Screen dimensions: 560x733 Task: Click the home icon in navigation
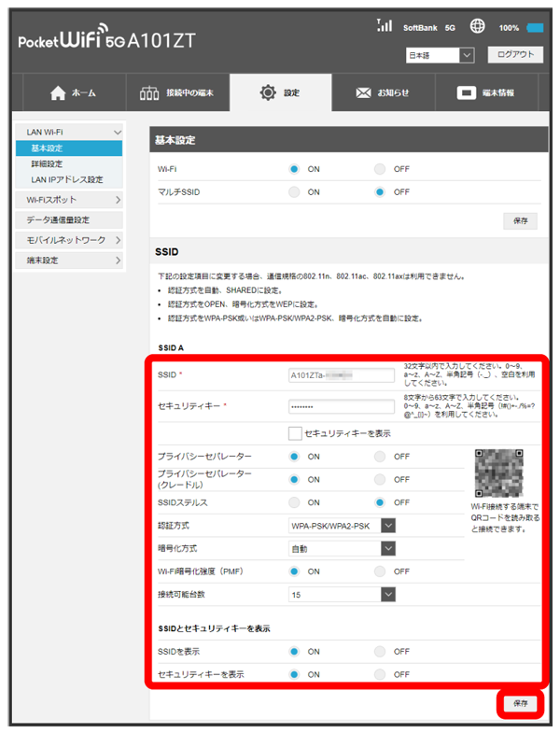click(x=57, y=93)
